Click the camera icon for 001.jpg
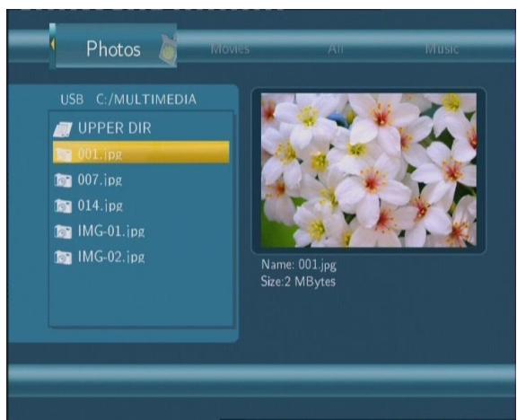The height and width of the screenshot is (420, 517). pos(63,154)
